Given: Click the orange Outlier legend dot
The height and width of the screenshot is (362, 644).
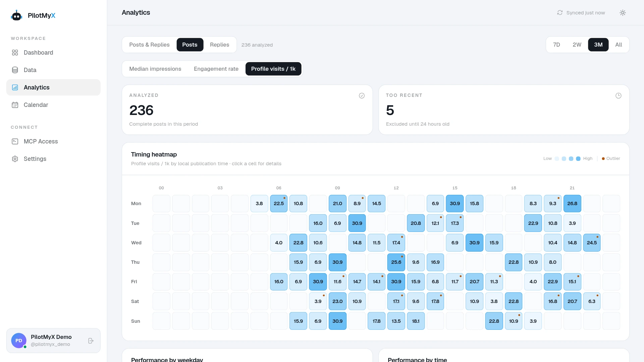Looking at the screenshot, I should (603, 159).
